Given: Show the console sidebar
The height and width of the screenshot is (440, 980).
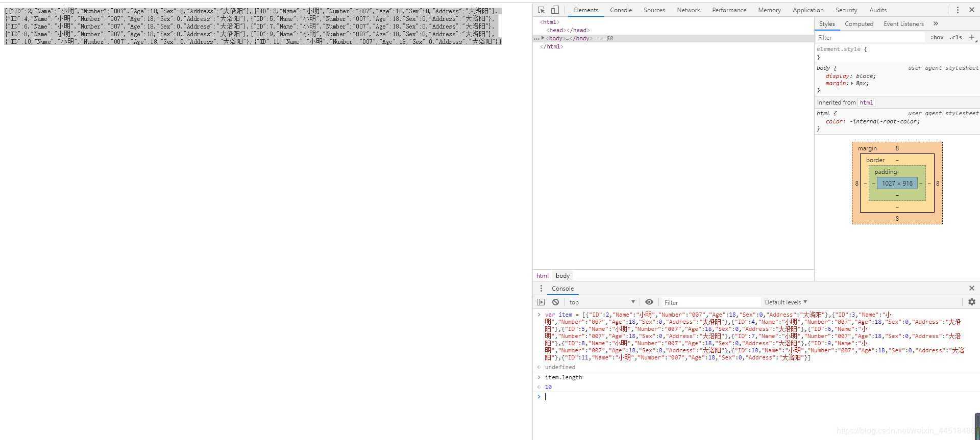Looking at the screenshot, I should [541, 302].
